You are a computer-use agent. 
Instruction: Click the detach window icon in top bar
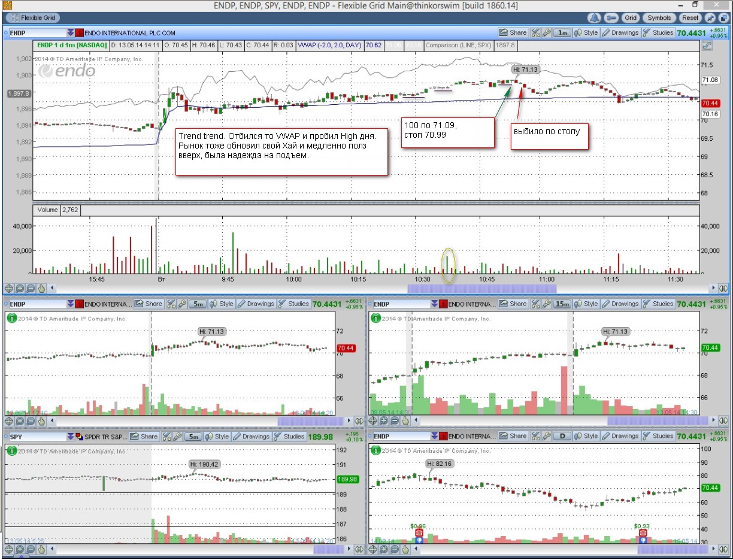pyautogui.click(x=723, y=18)
